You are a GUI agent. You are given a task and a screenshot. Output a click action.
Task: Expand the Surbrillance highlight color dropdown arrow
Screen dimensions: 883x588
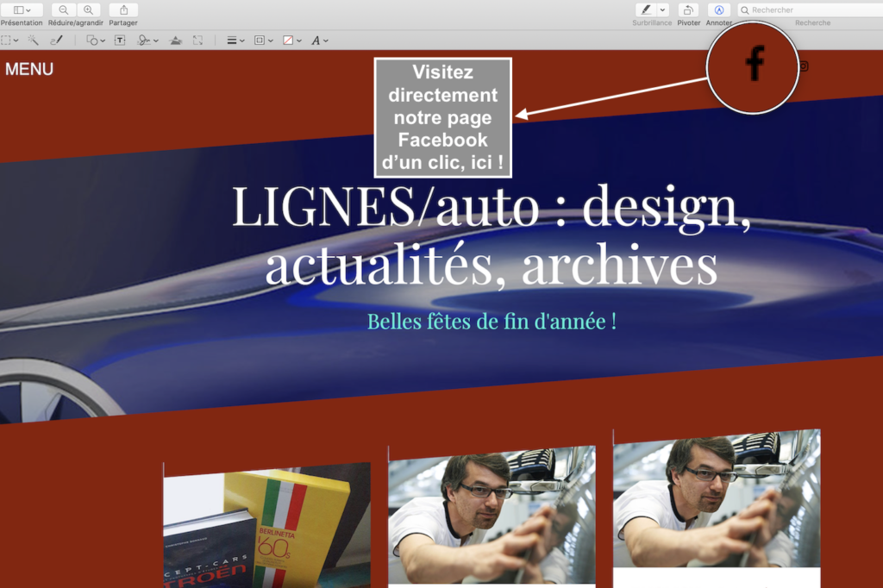(662, 9)
